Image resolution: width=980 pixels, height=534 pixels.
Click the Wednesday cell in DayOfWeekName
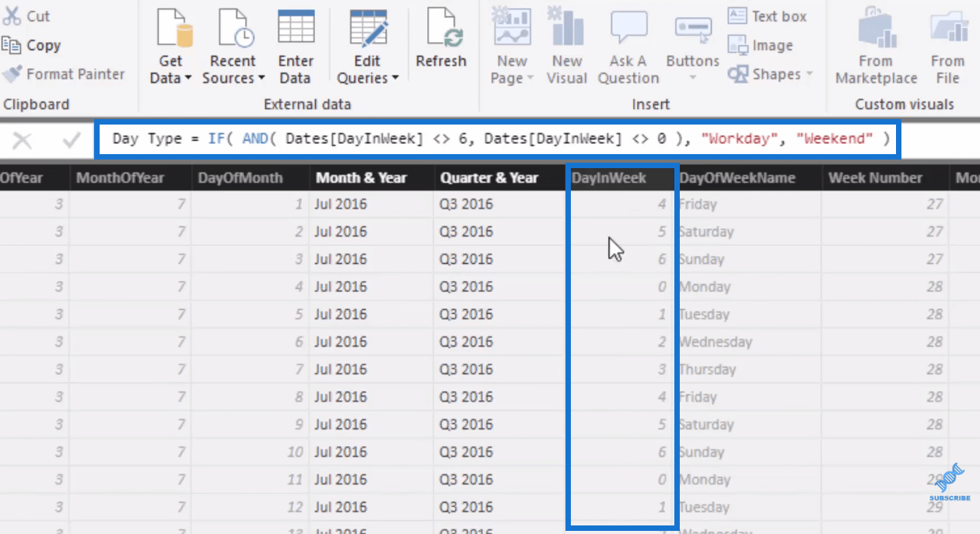click(748, 342)
